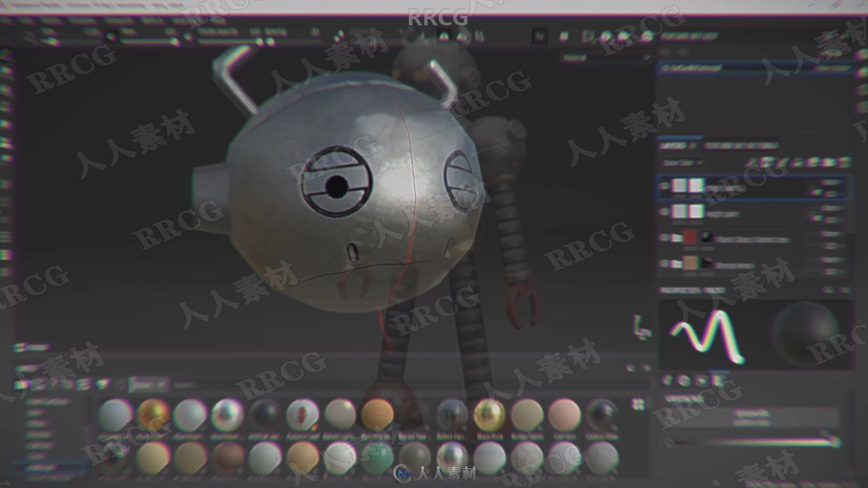Adjust the Flow slider in top toolbar
Screen dimensions: 868x488
coord(147,42)
